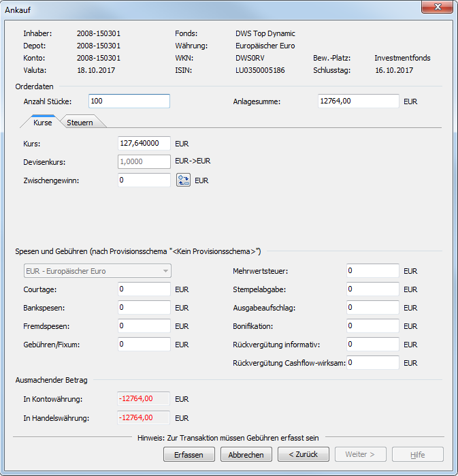Viewport: 458px width, 476px height.
Task: Click the Bankspesen input field
Action: [x=144, y=308]
